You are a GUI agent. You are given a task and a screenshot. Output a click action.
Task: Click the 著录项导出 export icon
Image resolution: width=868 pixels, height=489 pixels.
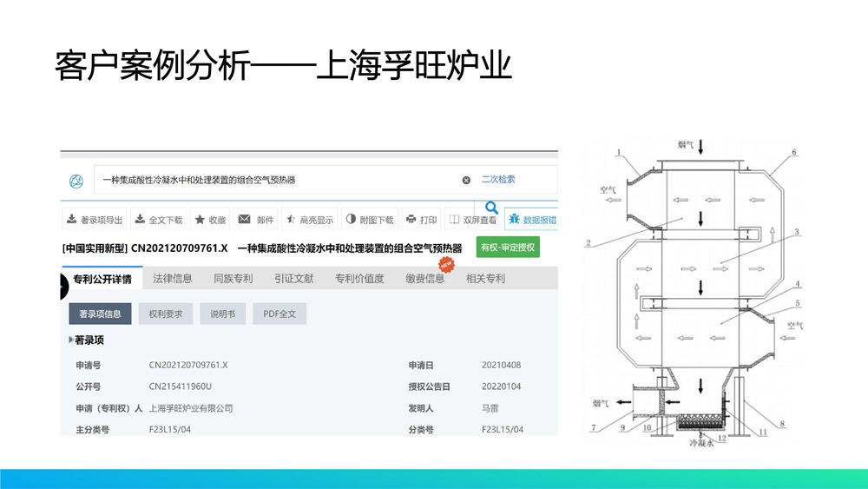71,220
